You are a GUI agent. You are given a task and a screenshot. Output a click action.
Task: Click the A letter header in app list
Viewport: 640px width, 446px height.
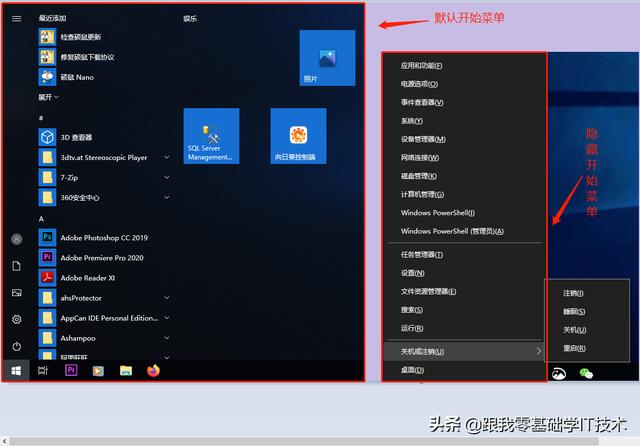(x=41, y=219)
